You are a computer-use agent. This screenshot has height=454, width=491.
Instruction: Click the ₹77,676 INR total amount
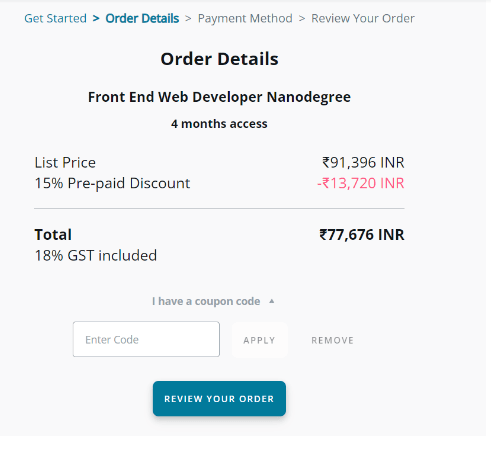point(362,235)
